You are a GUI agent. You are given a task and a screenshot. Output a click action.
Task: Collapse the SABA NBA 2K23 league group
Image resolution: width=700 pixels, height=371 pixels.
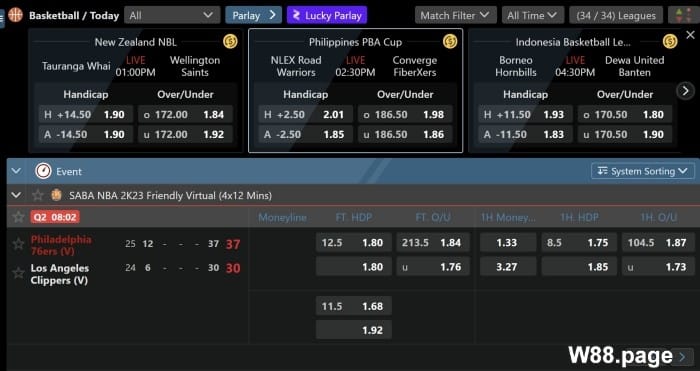pyautogui.click(x=16, y=195)
